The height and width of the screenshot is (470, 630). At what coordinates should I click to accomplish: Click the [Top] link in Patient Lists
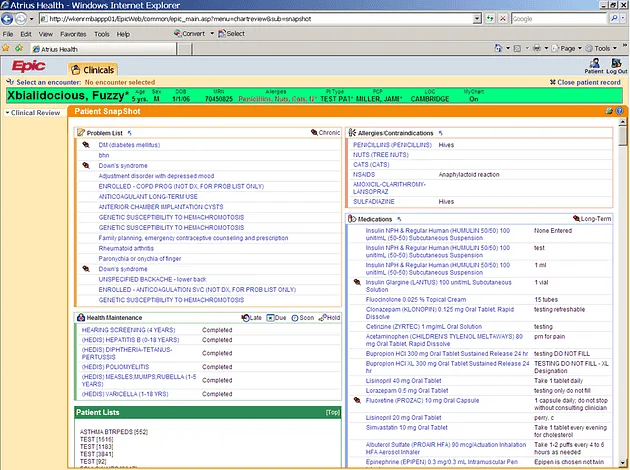point(332,412)
